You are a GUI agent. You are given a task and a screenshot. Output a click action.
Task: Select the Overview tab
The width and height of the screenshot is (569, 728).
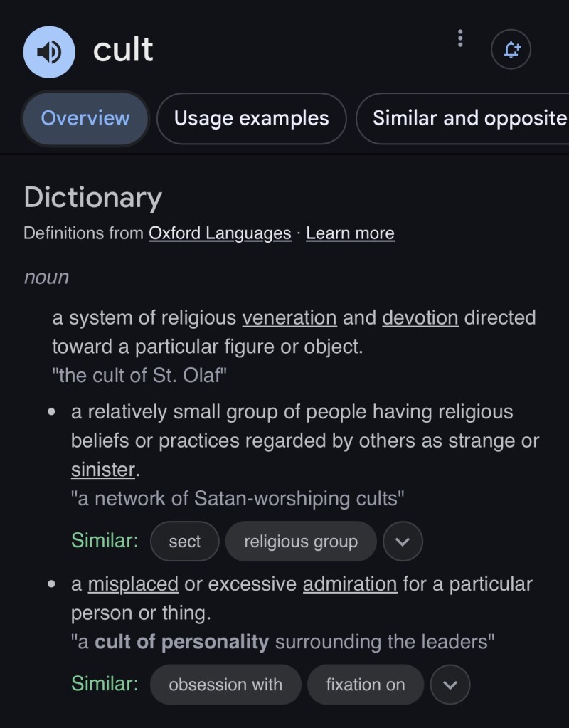[85, 118]
